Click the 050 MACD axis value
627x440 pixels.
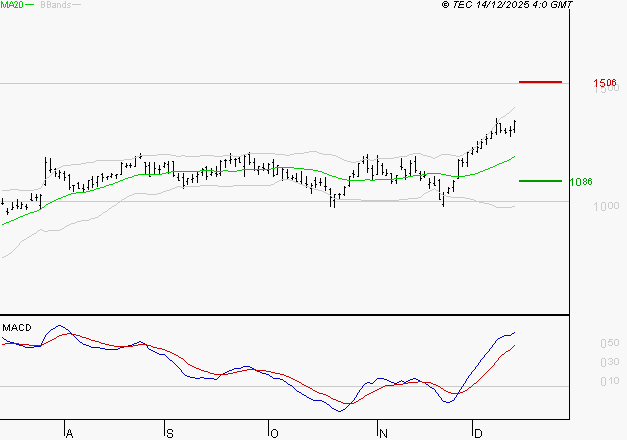(x=610, y=343)
